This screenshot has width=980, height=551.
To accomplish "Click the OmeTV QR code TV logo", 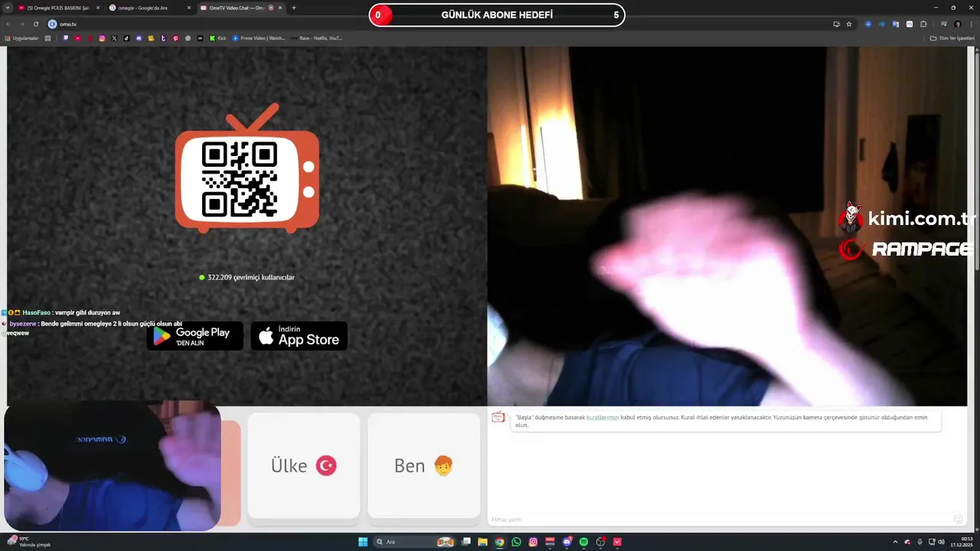I will [x=247, y=168].
